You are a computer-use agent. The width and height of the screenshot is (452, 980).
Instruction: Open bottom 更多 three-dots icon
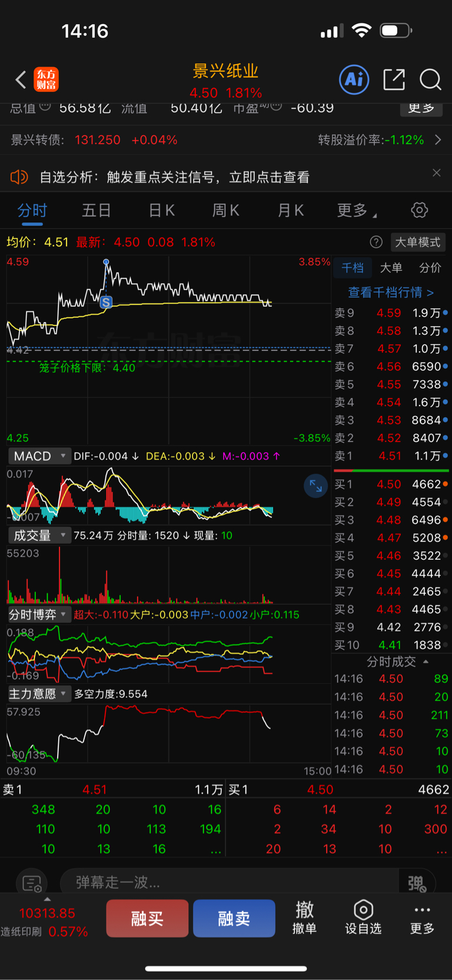click(422, 918)
